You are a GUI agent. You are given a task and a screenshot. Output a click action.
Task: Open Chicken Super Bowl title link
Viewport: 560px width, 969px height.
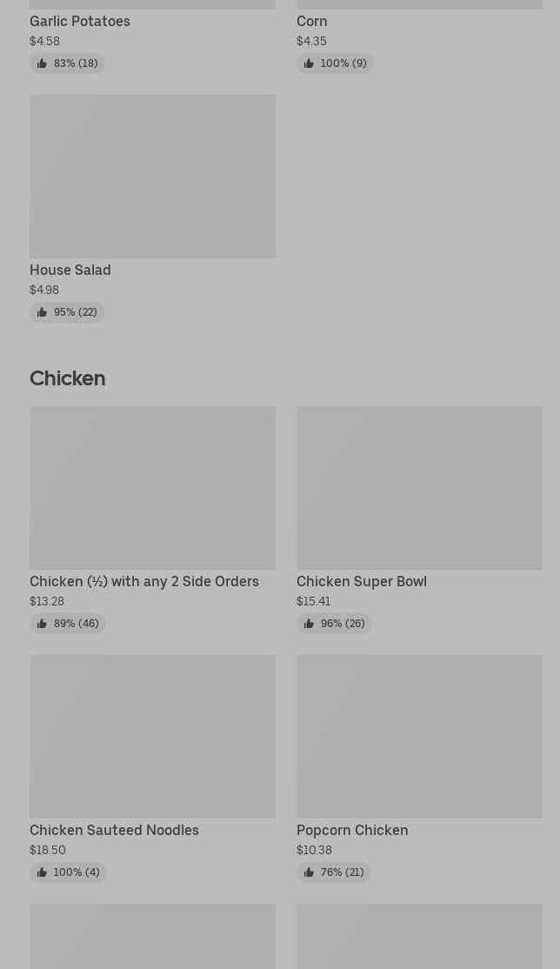[362, 581]
